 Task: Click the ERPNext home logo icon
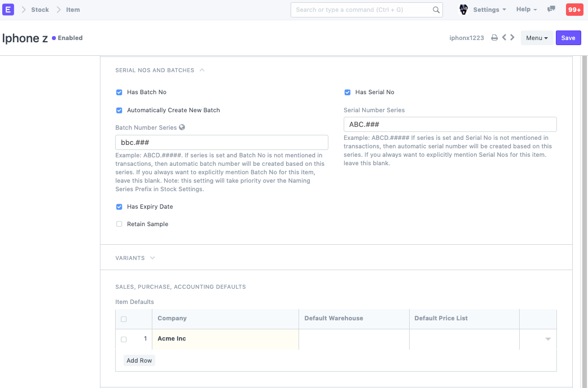8,10
